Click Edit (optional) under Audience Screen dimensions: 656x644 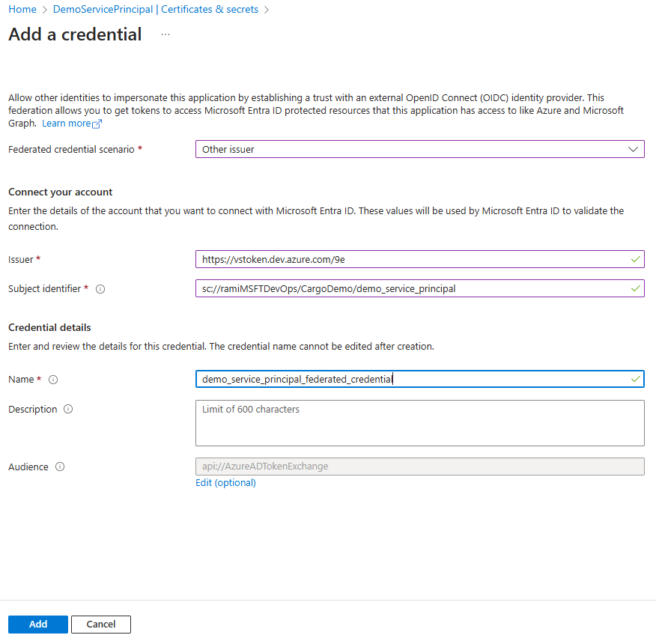tap(225, 483)
